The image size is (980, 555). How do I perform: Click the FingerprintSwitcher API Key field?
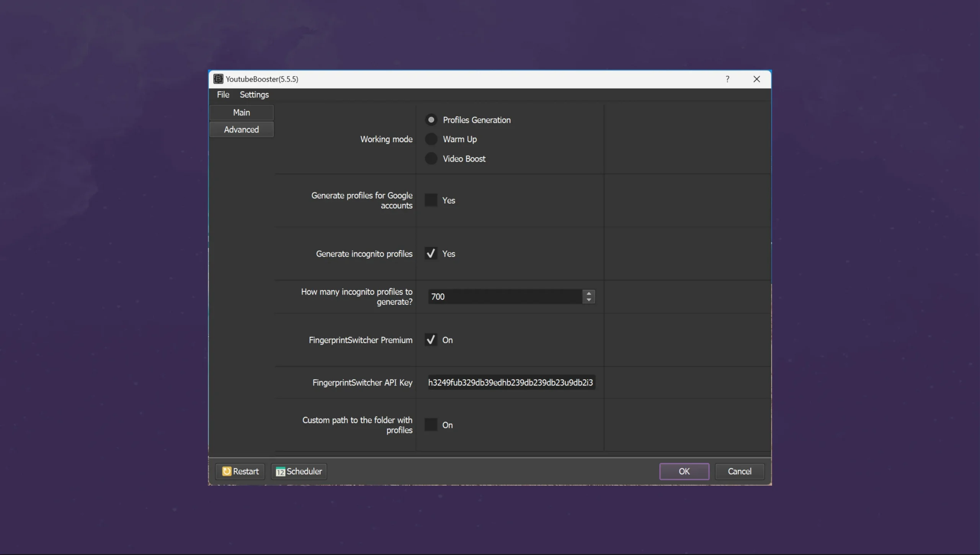pos(511,382)
